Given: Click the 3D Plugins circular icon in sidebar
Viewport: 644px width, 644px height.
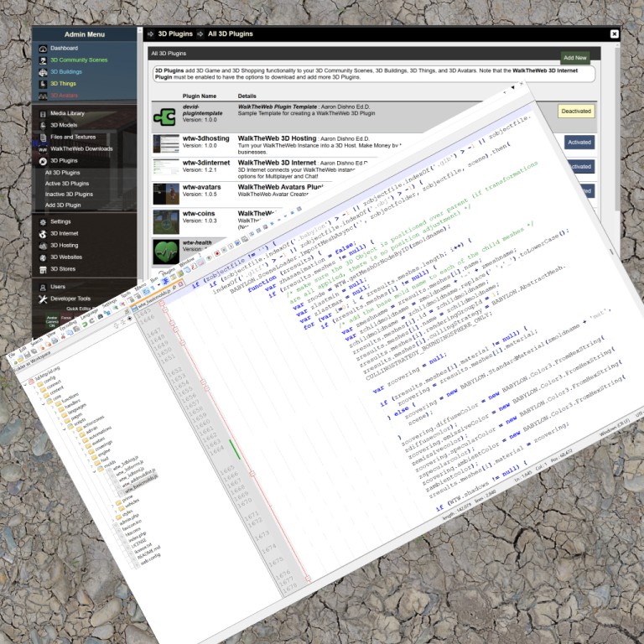Looking at the screenshot, I should [x=43, y=161].
